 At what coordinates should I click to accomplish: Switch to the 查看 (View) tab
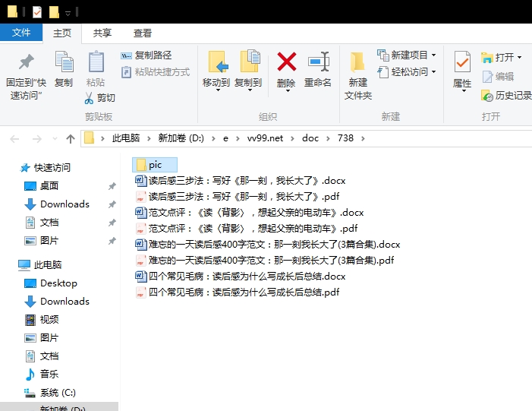143,33
